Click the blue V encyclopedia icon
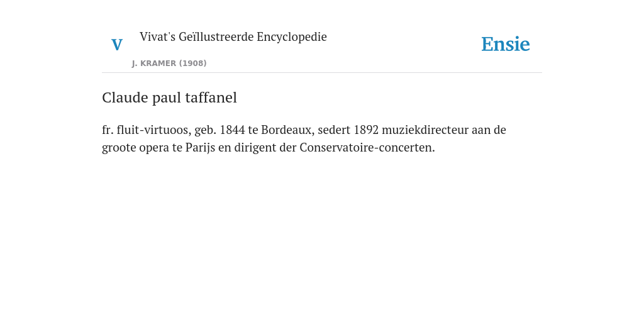 pyautogui.click(x=117, y=45)
